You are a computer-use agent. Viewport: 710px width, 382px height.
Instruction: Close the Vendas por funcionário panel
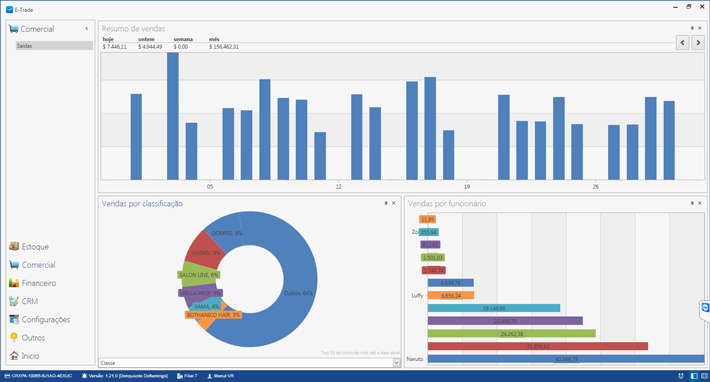(700, 203)
